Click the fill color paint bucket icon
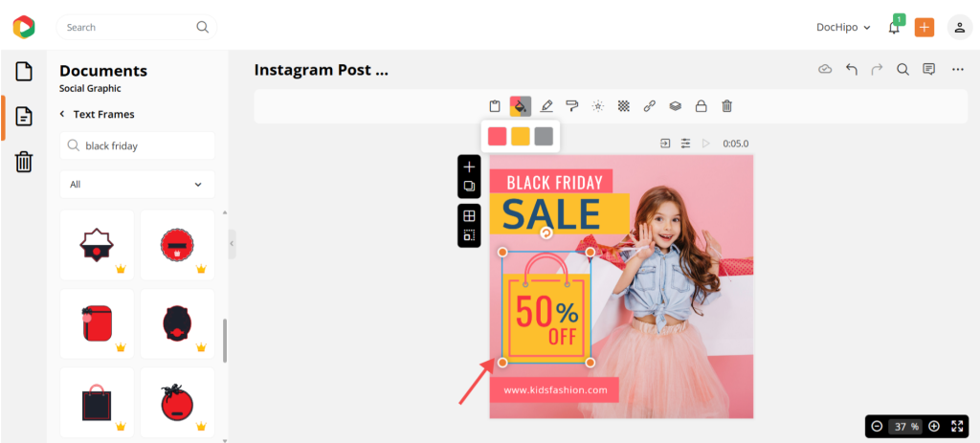 pos(521,106)
